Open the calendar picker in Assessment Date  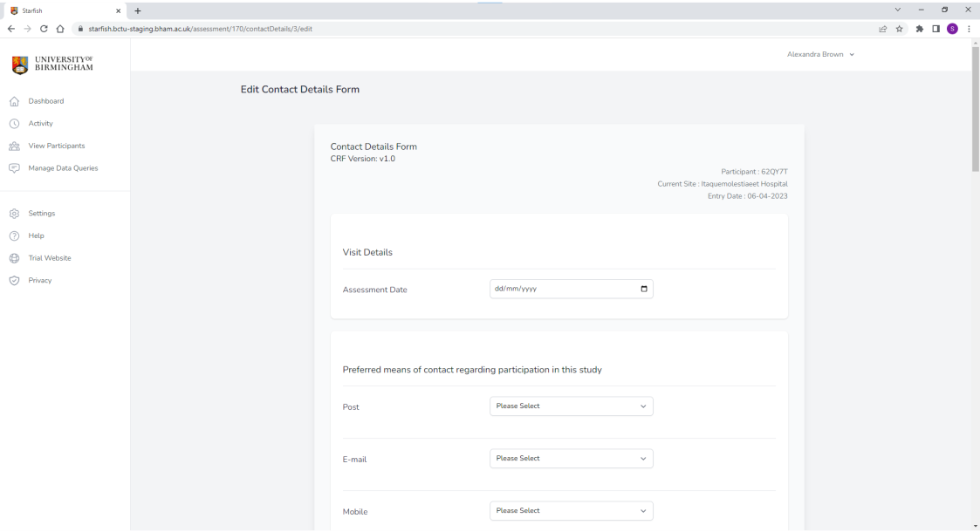(x=644, y=290)
